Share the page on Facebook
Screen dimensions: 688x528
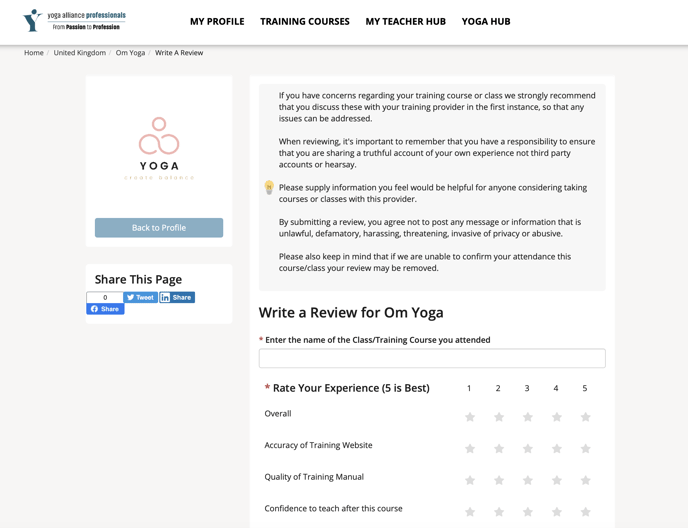[105, 309]
